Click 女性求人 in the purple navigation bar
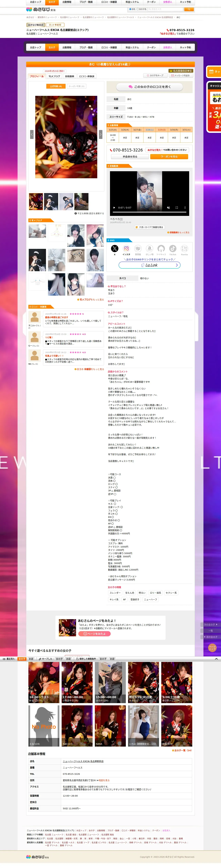The height and width of the screenshot is (868, 221). click(168, 48)
